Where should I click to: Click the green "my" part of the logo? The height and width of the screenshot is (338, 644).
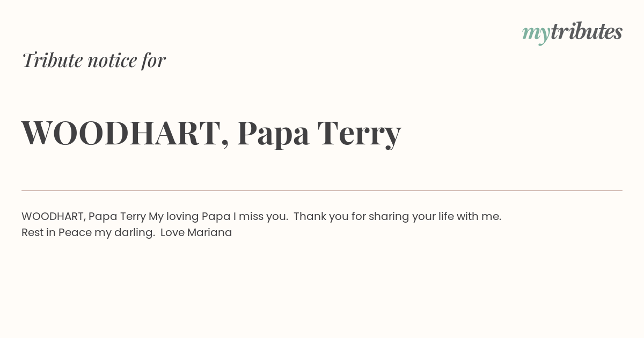point(536,34)
